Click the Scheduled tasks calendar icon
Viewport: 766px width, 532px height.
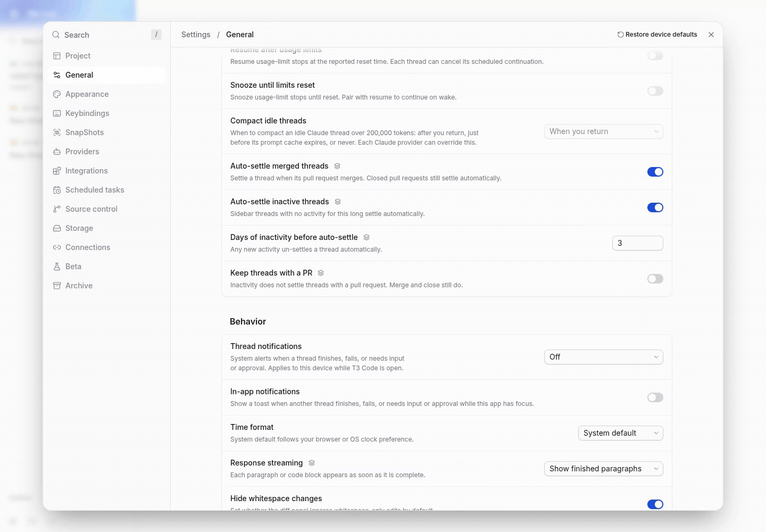click(x=57, y=190)
